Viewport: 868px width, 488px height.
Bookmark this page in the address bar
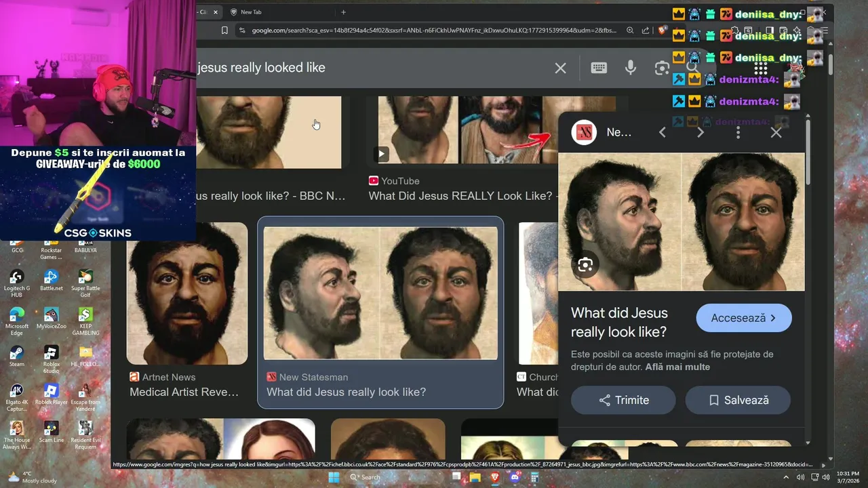[x=224, y=30]
